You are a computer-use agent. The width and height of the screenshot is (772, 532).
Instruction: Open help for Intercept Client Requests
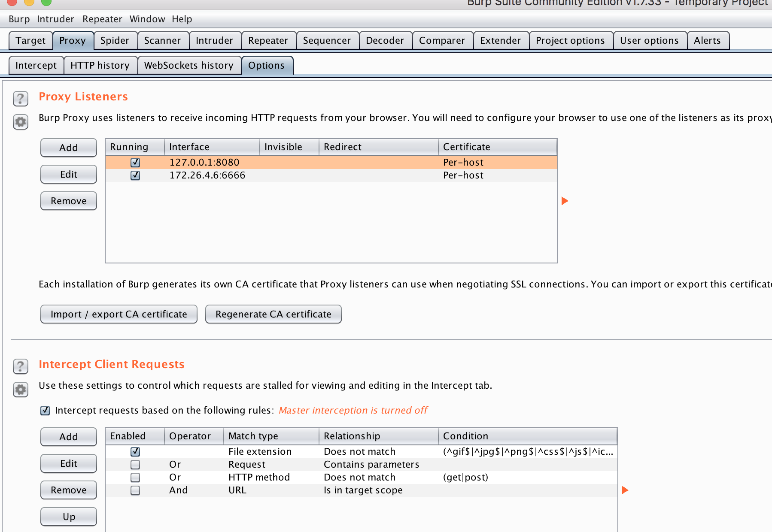pos(21,366)
